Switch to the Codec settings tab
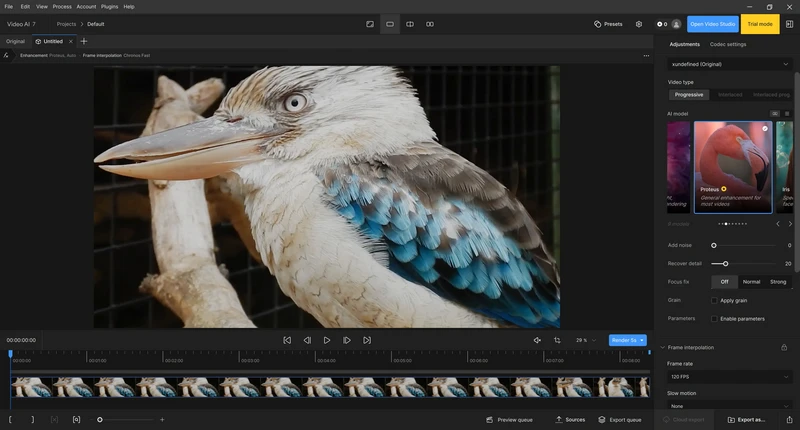The width and height of the screenshot is (800, 430). click(x=728, y=44)
